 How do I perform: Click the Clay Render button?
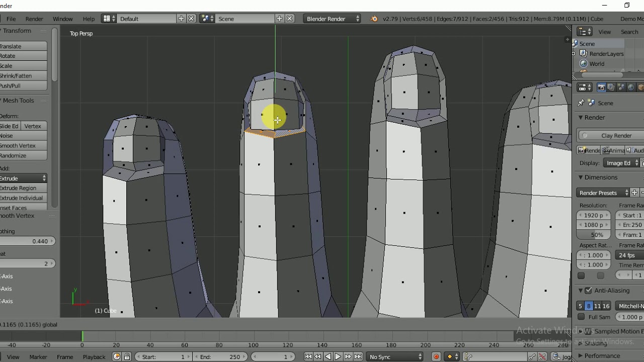tap(611, 136)
